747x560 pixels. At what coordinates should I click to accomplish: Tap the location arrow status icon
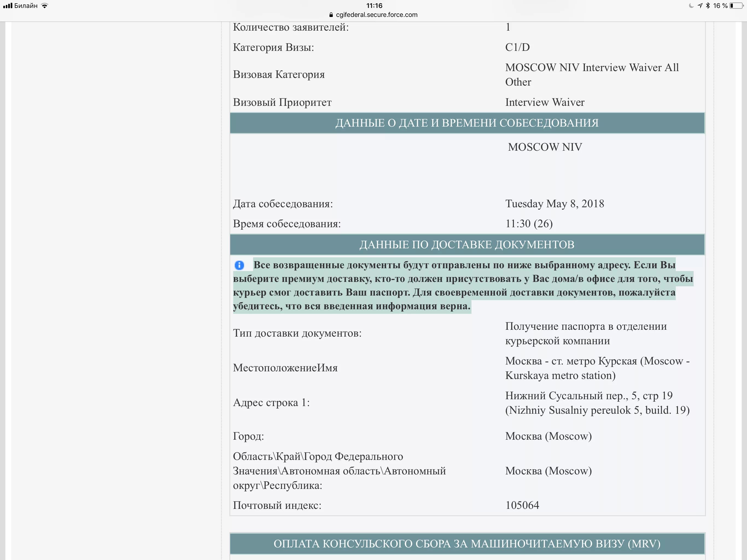pos(700,5)
